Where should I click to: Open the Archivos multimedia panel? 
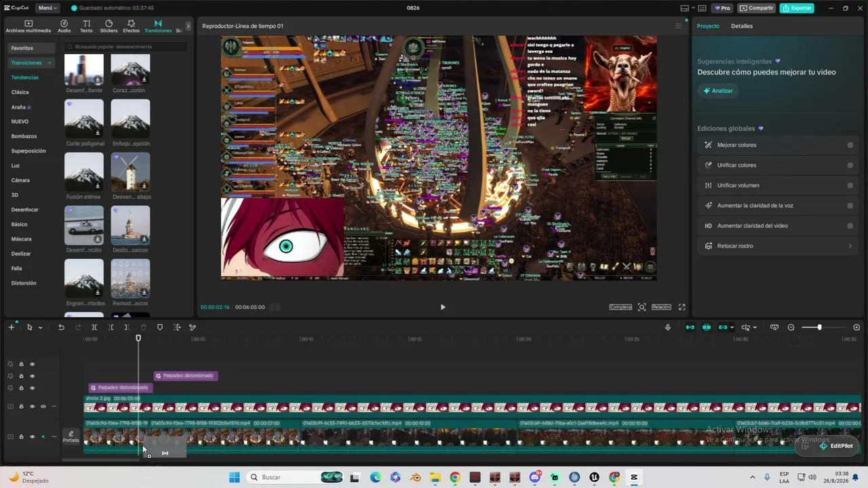point(28,26)
